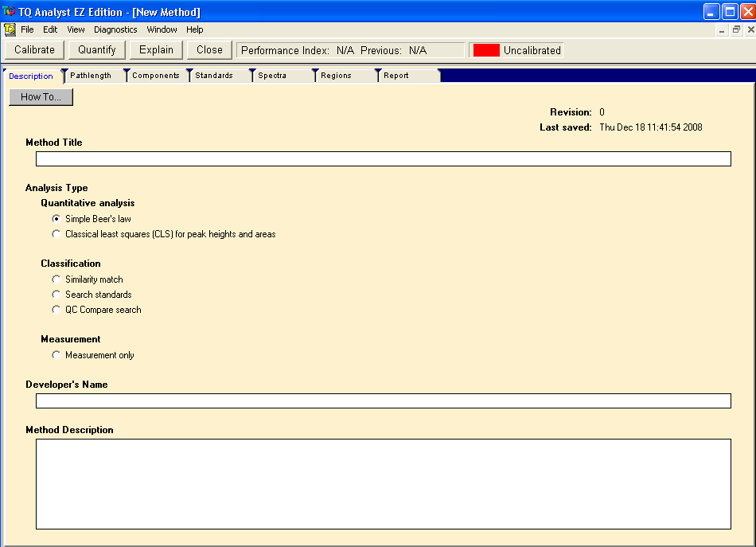Click the Performance Index readout
The width and height of the screenshot is (756, 547).
[x=350, y=50]
